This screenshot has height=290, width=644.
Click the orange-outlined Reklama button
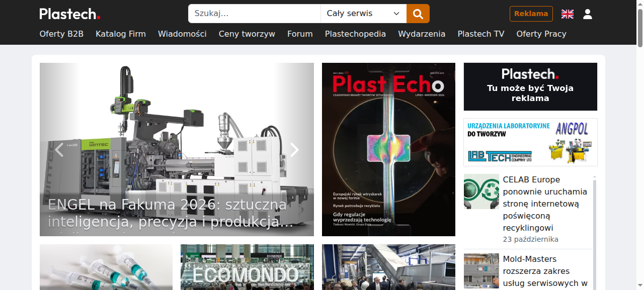pos(531,14)
